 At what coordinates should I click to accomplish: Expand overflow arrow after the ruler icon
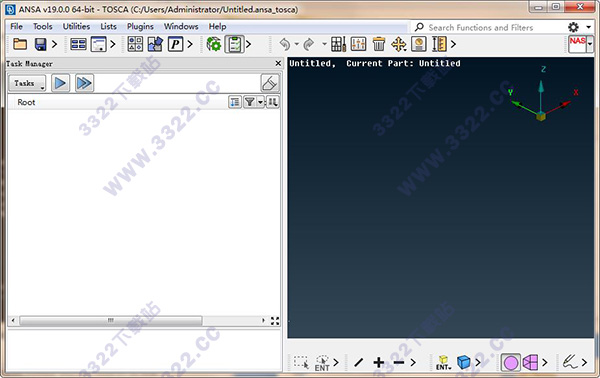coord(453,44)
